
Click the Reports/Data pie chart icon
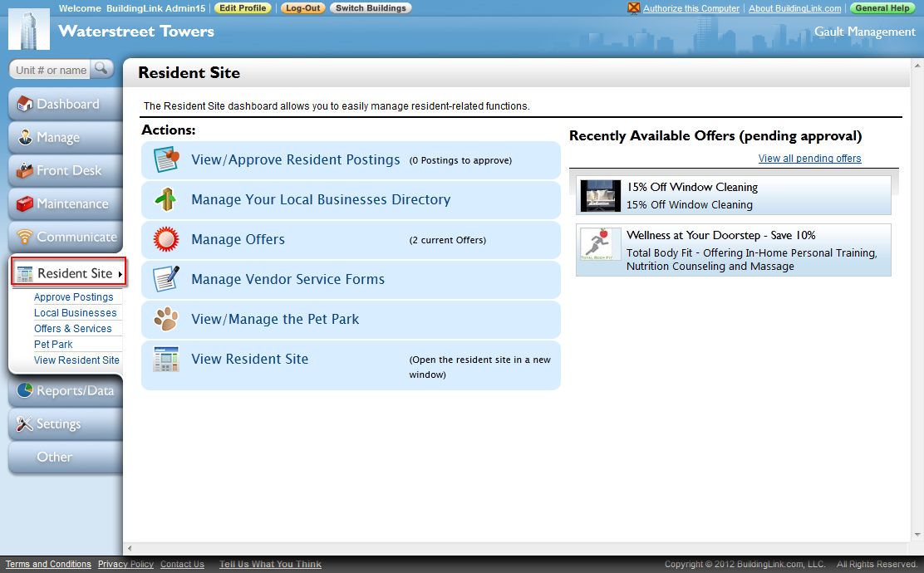coord(25,389)
